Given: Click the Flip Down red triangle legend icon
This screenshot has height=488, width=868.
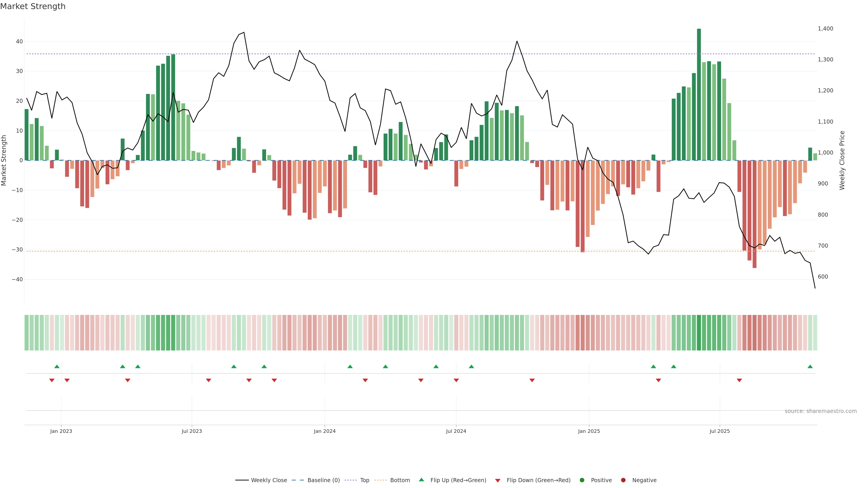Looking at the screenshot, I should coord(498,480).
